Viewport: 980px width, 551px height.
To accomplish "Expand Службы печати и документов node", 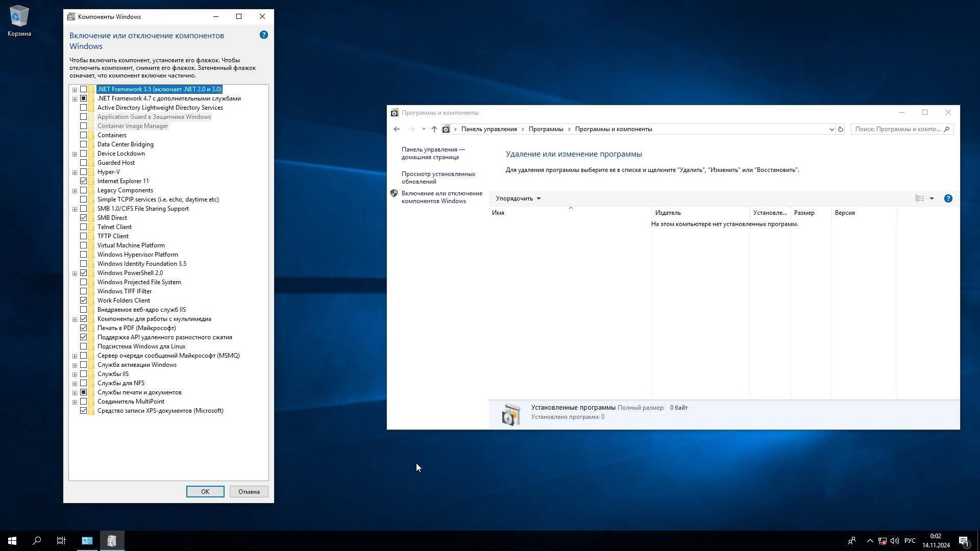I will [x=75, y=393].
